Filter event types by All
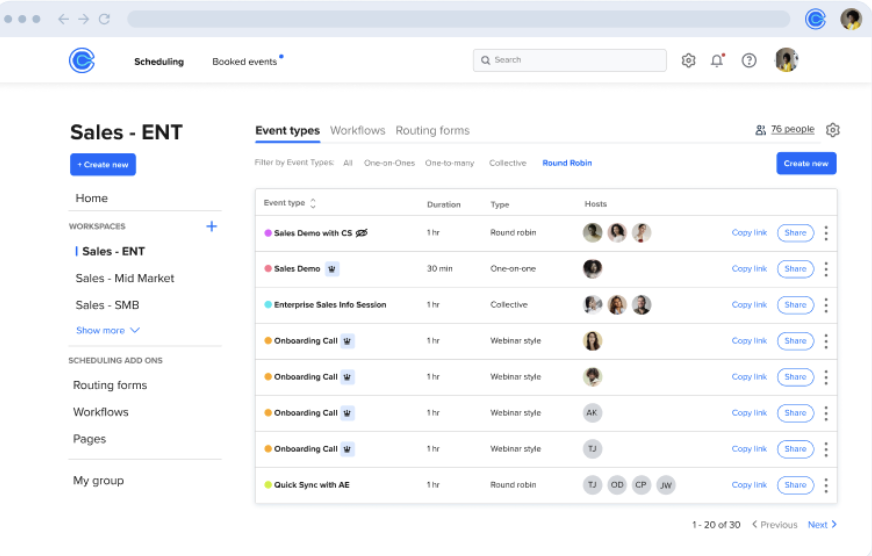The image size is (872, 556). pos(348,163)
